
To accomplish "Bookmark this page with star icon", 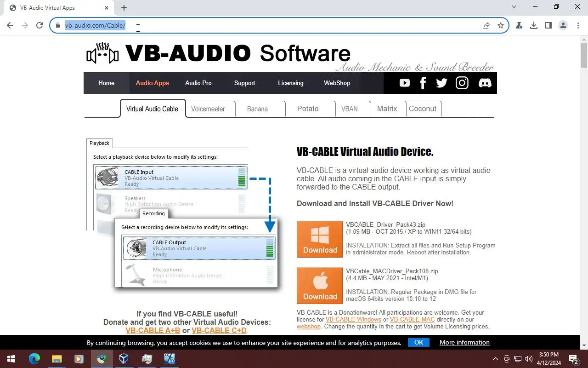I will tap(501, 25).
